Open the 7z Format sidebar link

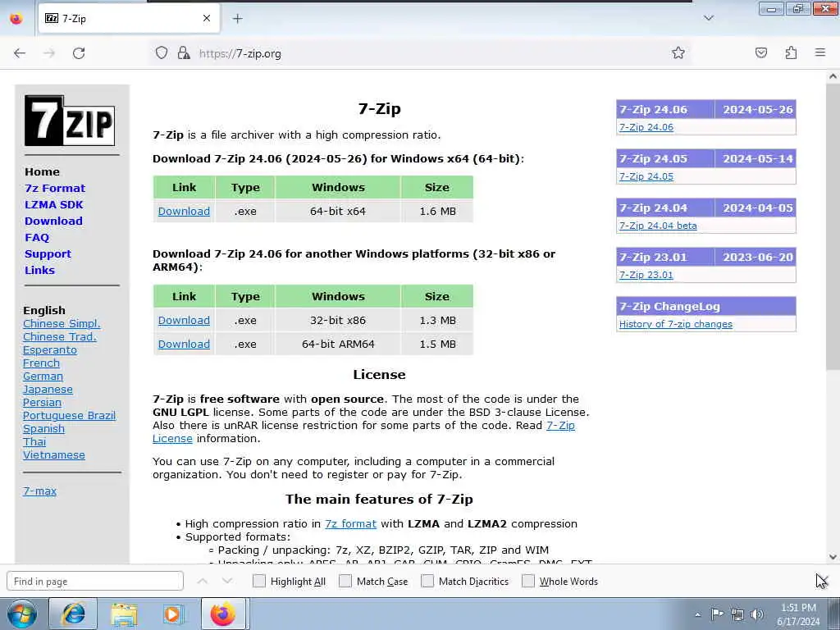(55, 188)
